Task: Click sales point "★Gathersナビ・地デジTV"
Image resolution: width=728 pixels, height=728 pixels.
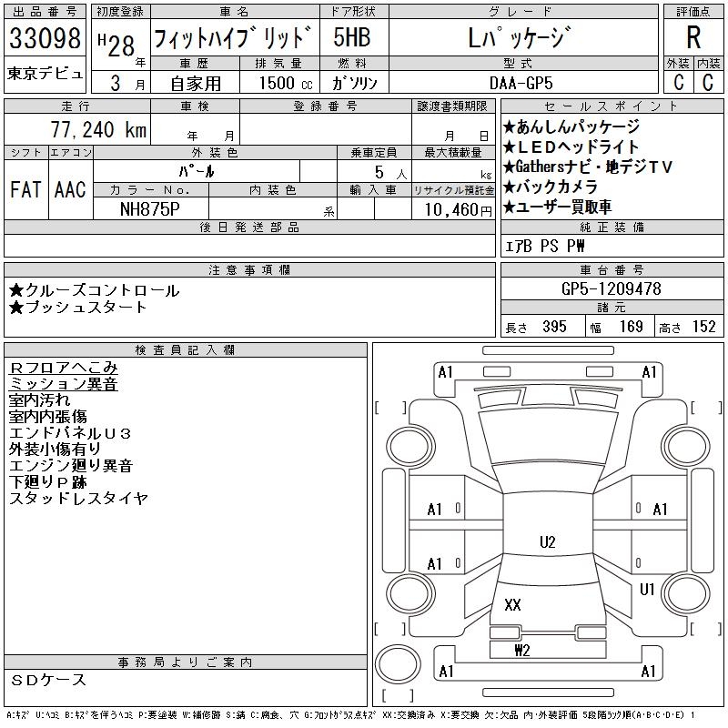Action: point(588,167)
